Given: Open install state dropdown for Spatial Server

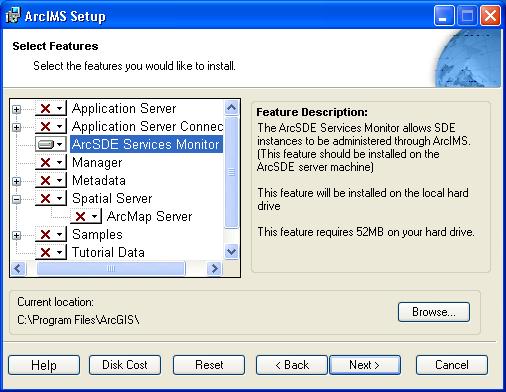Looking at the screenshot, I should click(x=51, y=198).
